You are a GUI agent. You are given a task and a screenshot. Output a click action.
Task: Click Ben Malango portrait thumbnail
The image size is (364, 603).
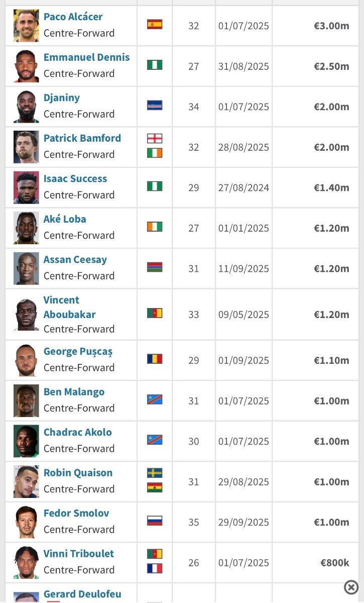click(26, 400)
